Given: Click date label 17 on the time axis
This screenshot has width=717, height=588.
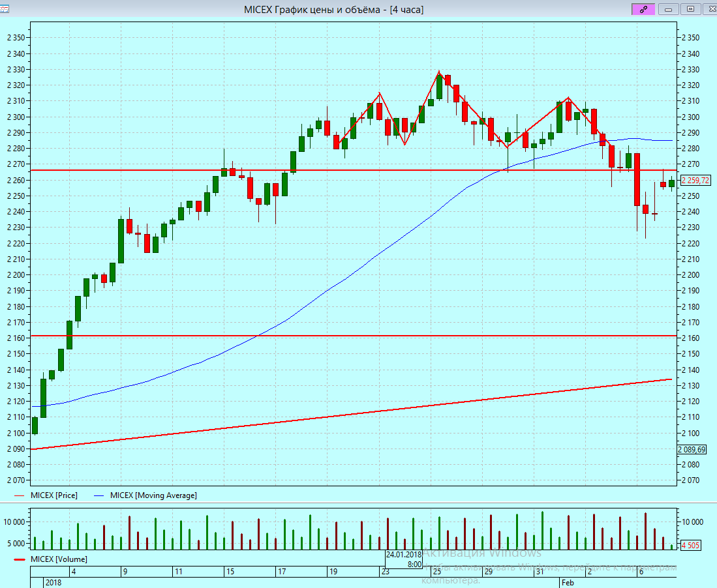Looking at the screenshot, I should click(282, 572).
